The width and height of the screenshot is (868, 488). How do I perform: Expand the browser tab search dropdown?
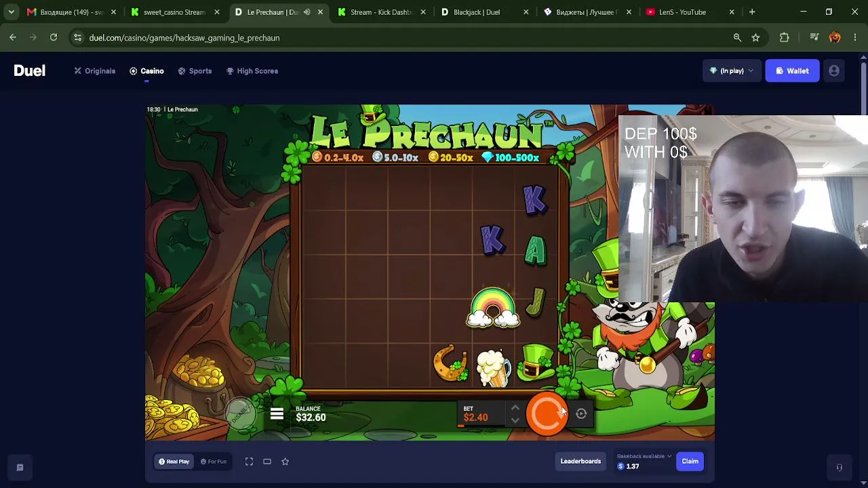pyautogui.click(x=11, y=12)
